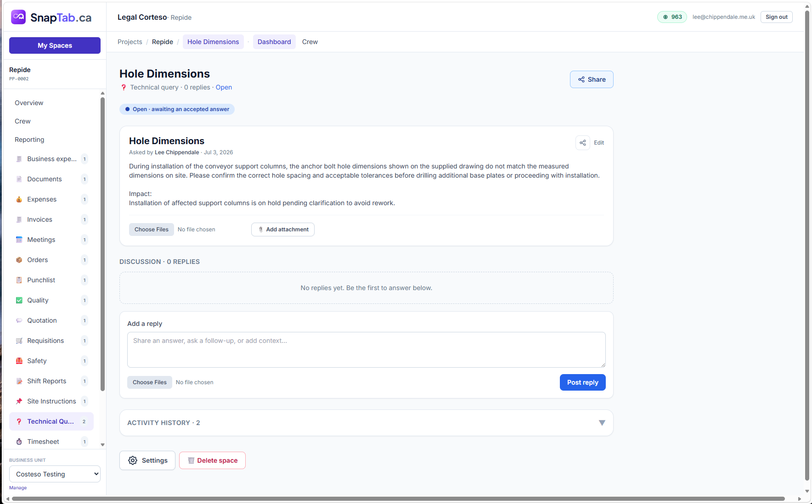Click the Legal Corteso heading
Screen dimensions: 812x504
point(142,17)
